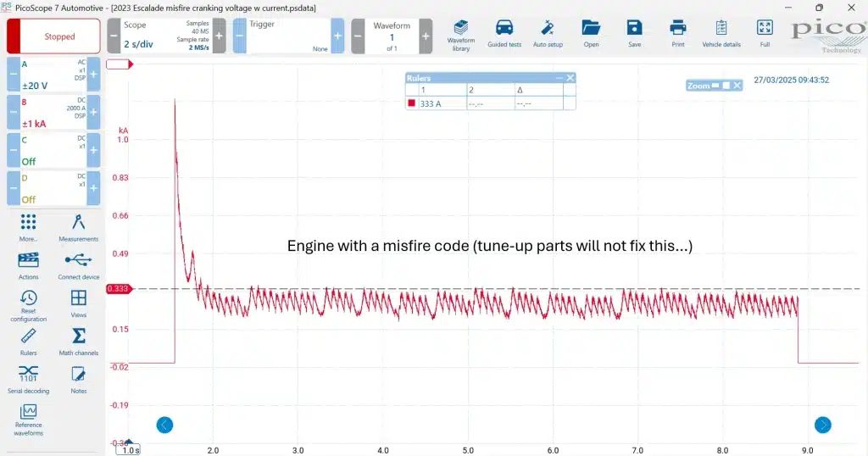
Task: Decrease the Scope timebase
Action: 114,36
